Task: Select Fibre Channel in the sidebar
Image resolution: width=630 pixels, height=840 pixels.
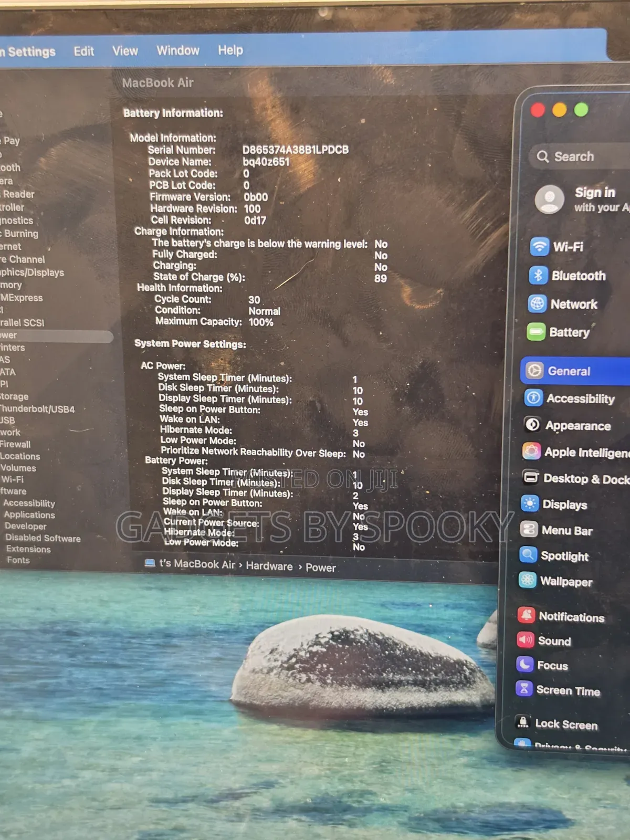Action: click(23, 259)
